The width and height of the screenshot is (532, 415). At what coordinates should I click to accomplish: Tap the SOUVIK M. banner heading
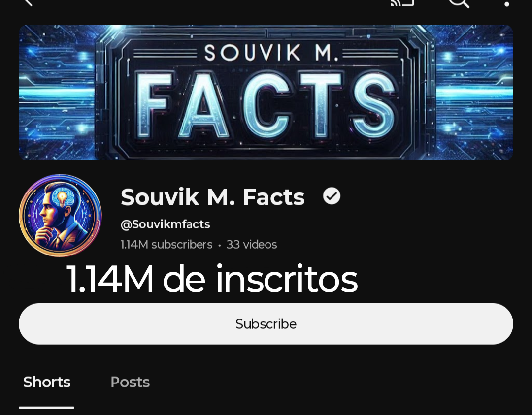click(x=271, y=53)
